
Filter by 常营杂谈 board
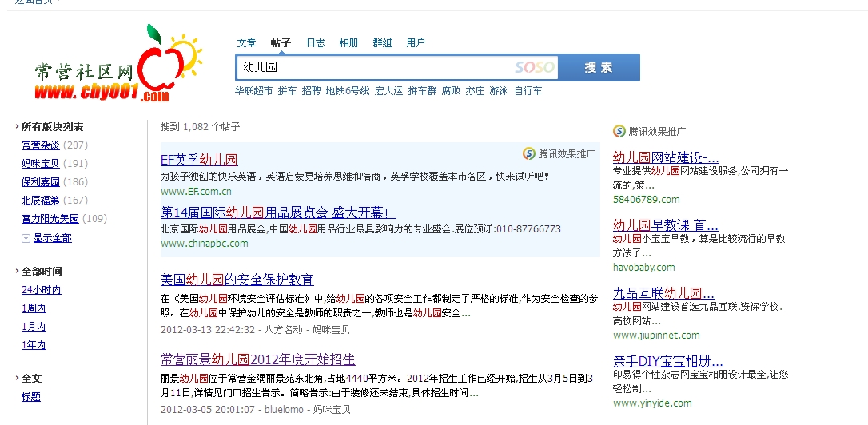41,145
